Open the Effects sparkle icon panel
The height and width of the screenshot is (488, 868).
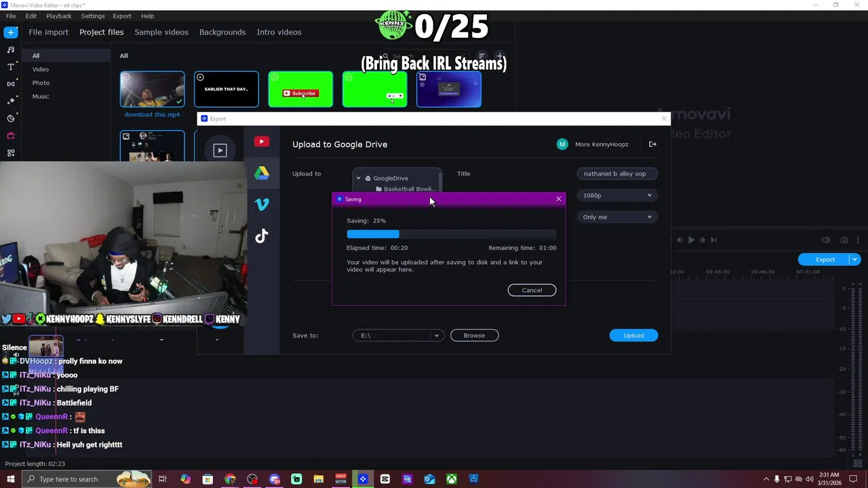[11, 101]
